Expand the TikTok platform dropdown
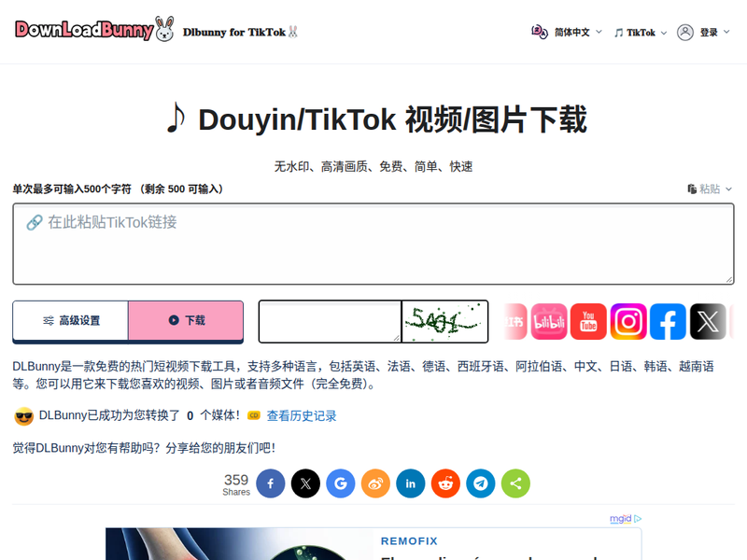 point(641,33)
